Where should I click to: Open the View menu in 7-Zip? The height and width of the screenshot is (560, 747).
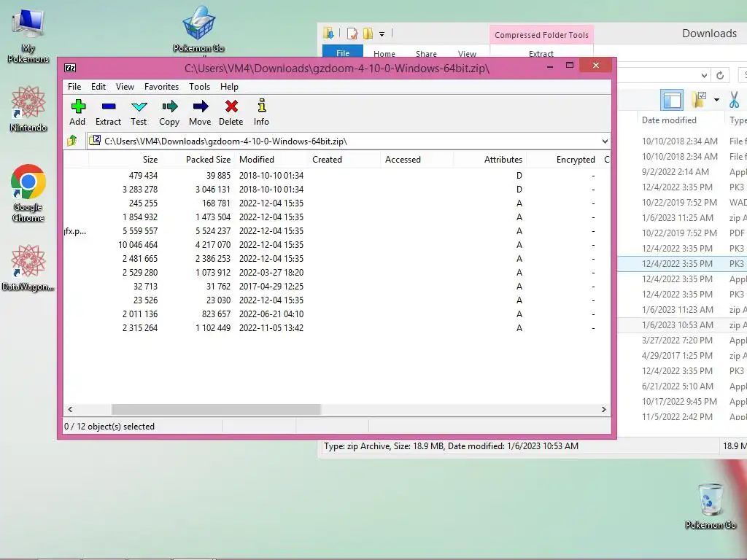(x=125, y=87)
